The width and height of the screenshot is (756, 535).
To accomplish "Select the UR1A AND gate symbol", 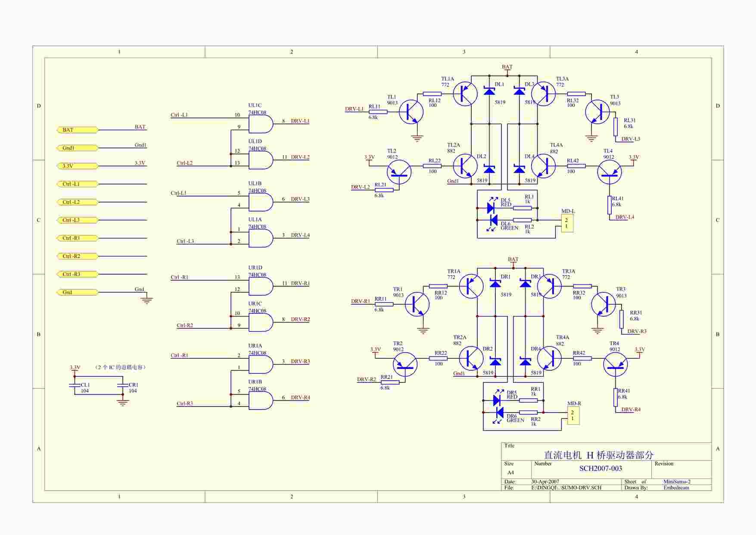I will tap(261, 365).
